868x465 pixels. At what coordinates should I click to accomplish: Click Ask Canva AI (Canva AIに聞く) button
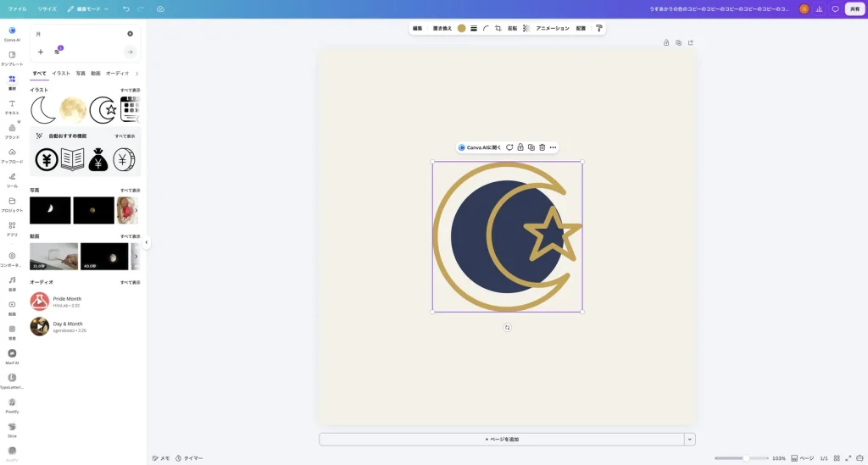[x=480, y=147]
